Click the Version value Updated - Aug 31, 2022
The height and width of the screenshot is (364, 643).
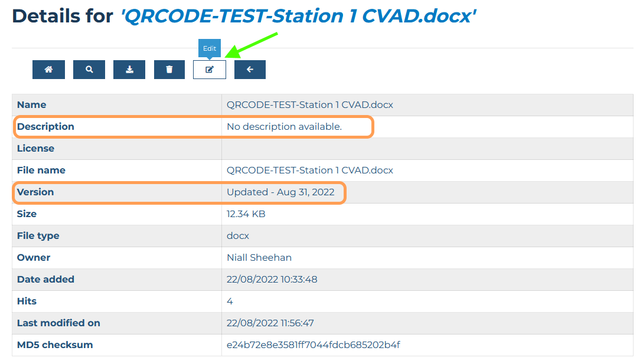pos(280,192)
